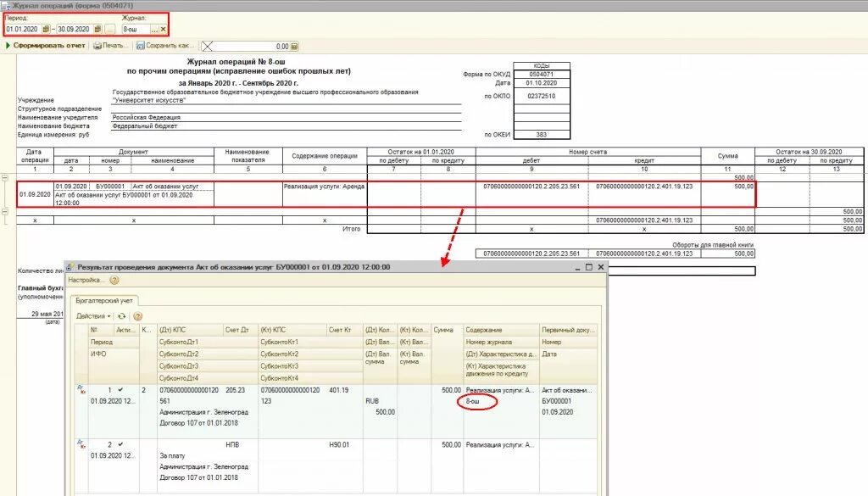Click the (Дт) КПС column header
The height and width of the screenshot is (496, 868).
coord(190,330)
